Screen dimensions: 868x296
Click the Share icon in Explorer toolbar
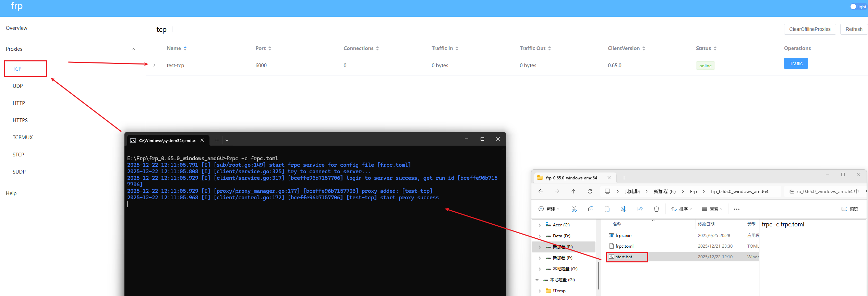(640, 209)
